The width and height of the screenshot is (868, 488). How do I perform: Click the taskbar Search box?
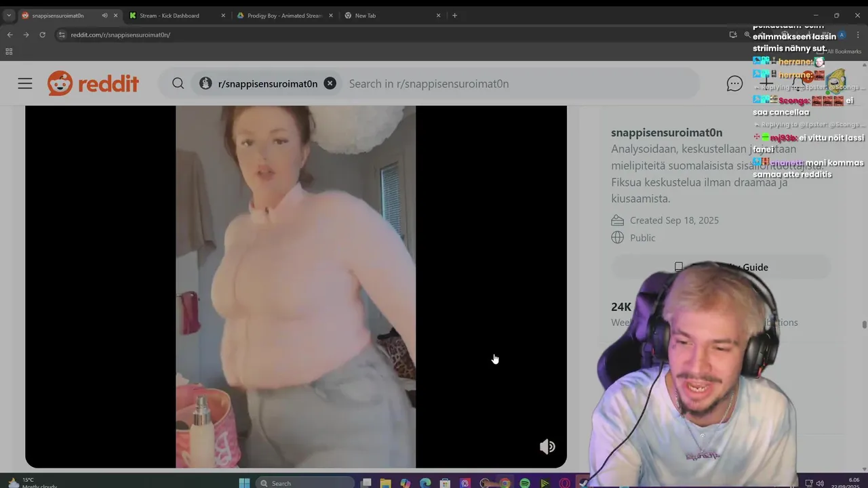click(x=305, y=483)
